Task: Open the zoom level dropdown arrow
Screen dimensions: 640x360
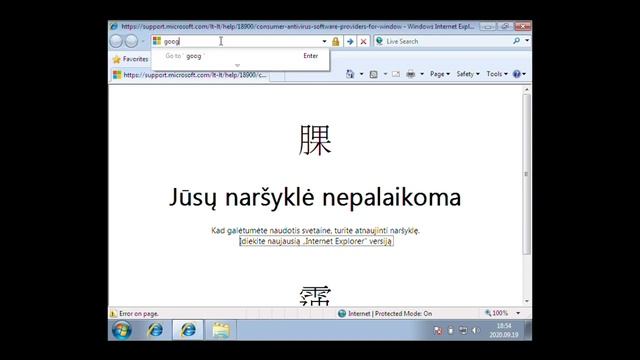Action: point(518,313)
